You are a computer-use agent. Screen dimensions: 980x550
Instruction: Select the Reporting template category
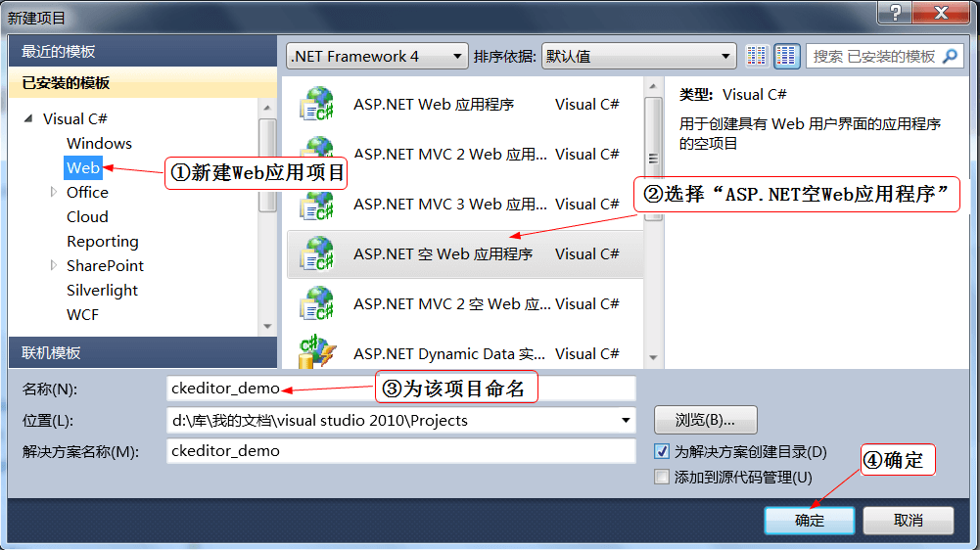(x=103, y=242)
